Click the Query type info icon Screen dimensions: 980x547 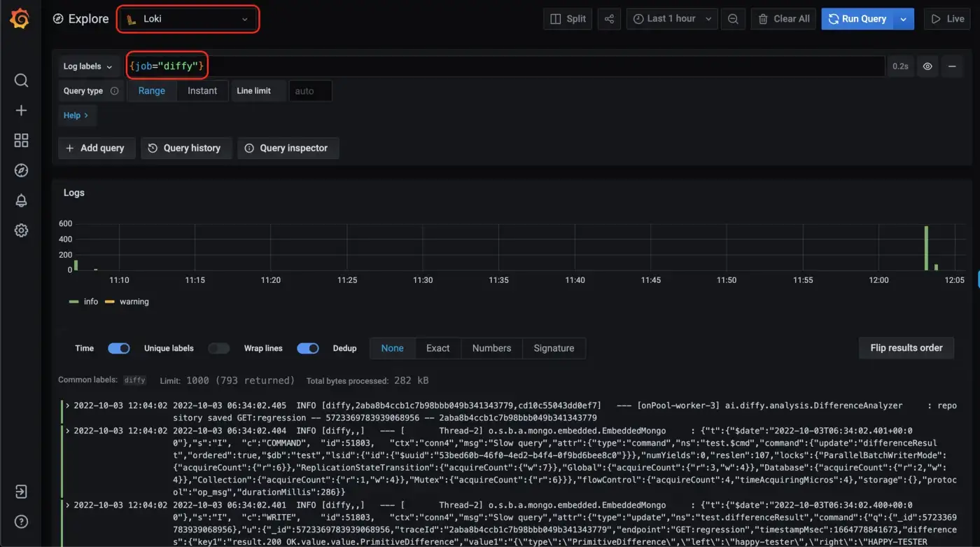[x=114, y=91]
